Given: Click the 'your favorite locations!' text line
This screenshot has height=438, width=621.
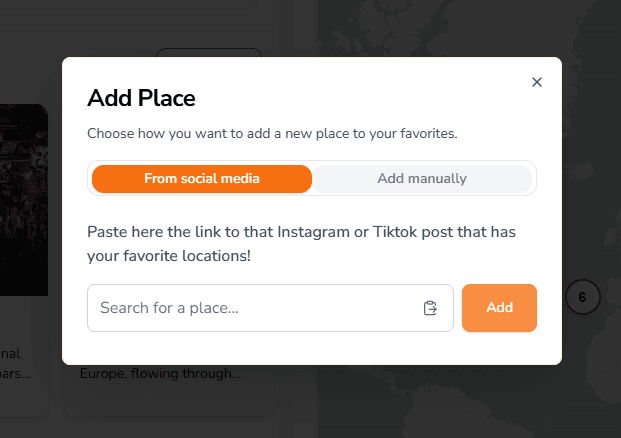Looking at the screenshot, I should pos(169,256).
